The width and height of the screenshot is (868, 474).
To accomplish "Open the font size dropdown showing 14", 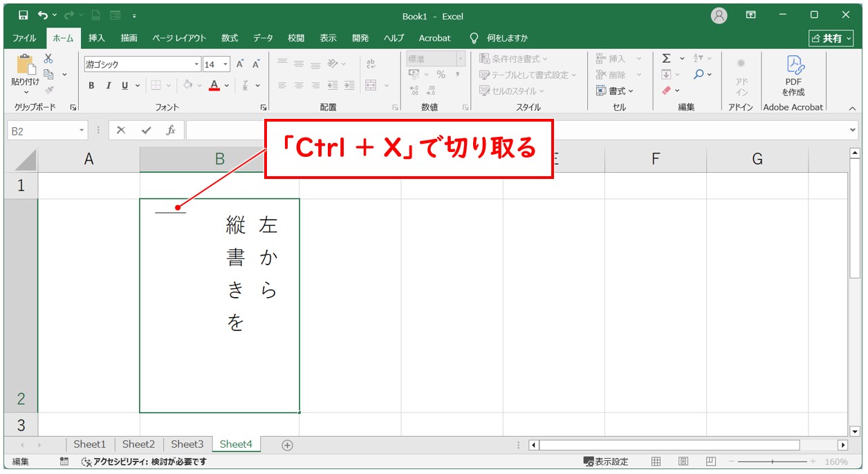I will tap(226, 64).
